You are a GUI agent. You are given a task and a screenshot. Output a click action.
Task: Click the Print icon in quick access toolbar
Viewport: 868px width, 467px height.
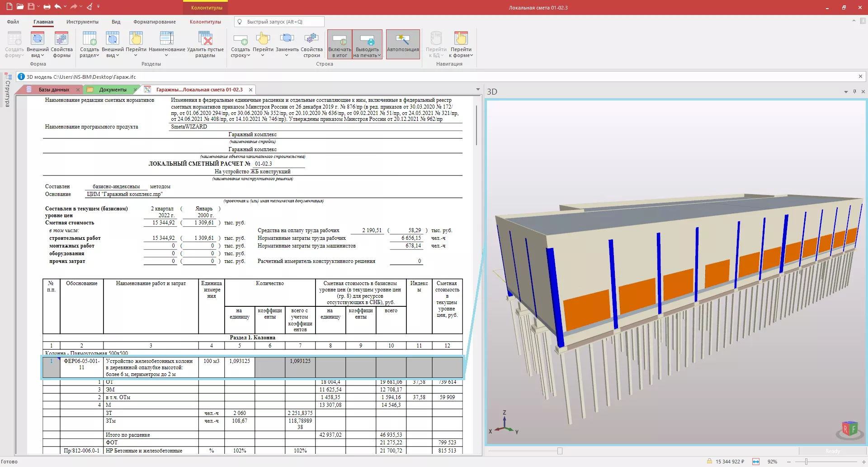click(x=47, y=7)
